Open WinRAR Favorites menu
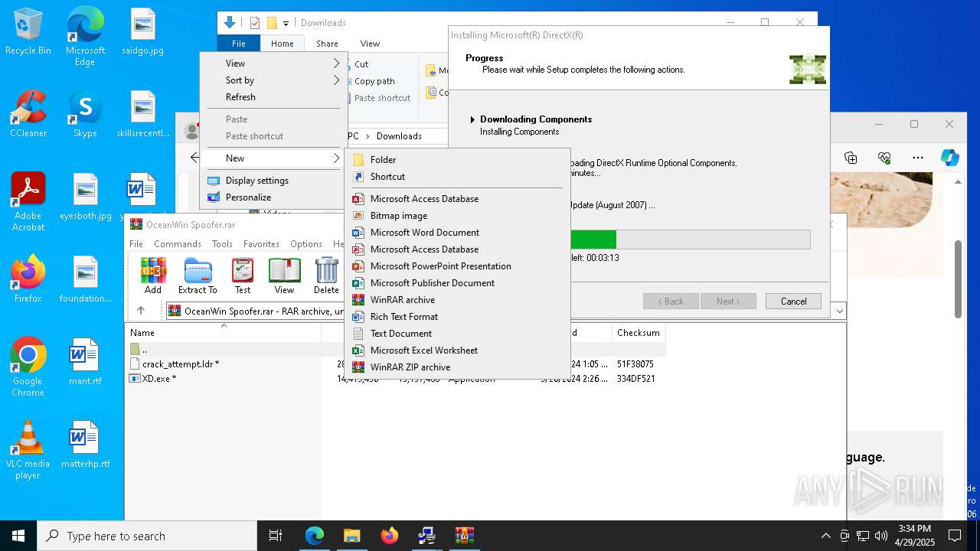This screenshot has width=980, height=551. (x=261, y=244)
